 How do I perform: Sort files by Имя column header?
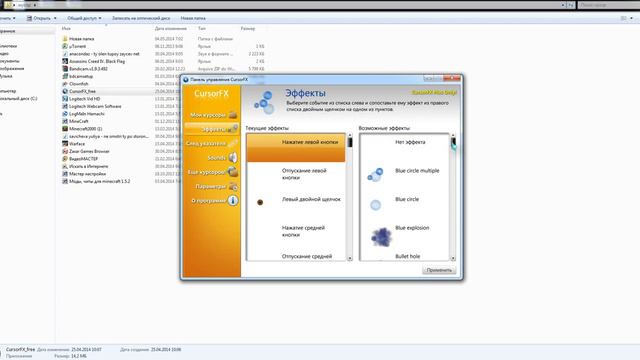[66, 29]
